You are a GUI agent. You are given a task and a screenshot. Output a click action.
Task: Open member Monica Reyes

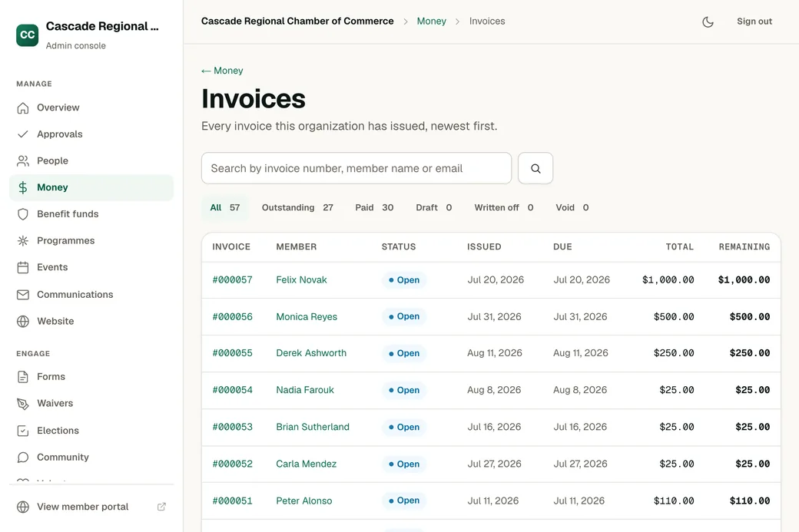(x=307, y=316)
